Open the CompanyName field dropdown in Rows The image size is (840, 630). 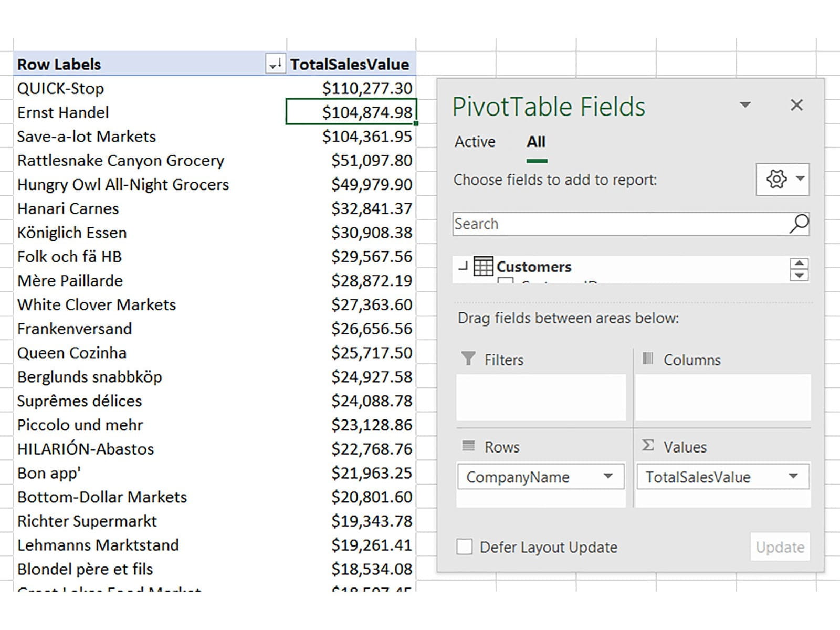(608, 477)
